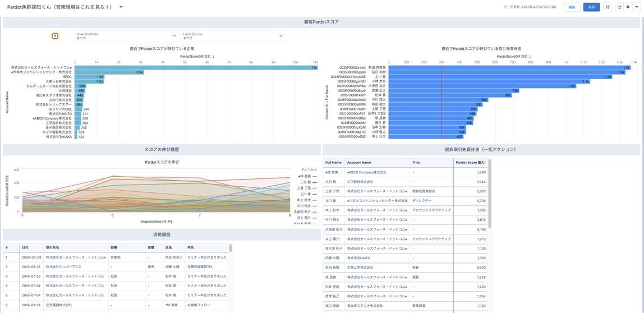Open the more actions caret menu
644x313 pixels.
point(636,7)
